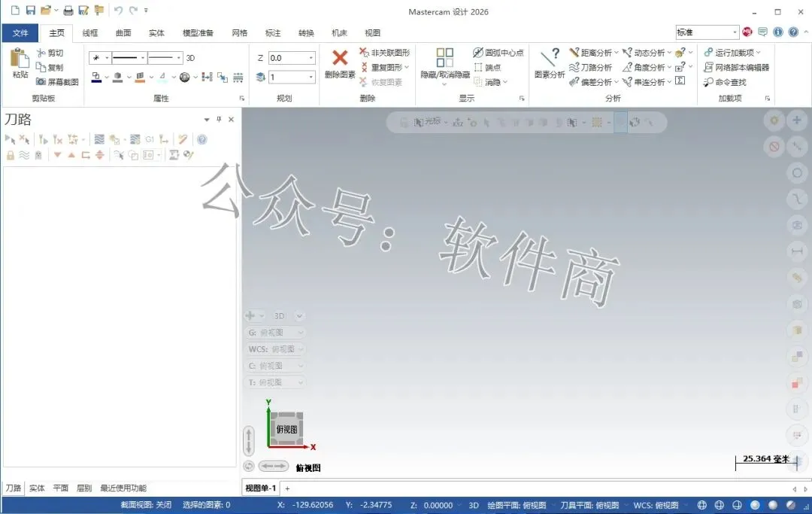Switch to the 标注 ribbon tab
The image size is (812, 514).
pos(273,32)
